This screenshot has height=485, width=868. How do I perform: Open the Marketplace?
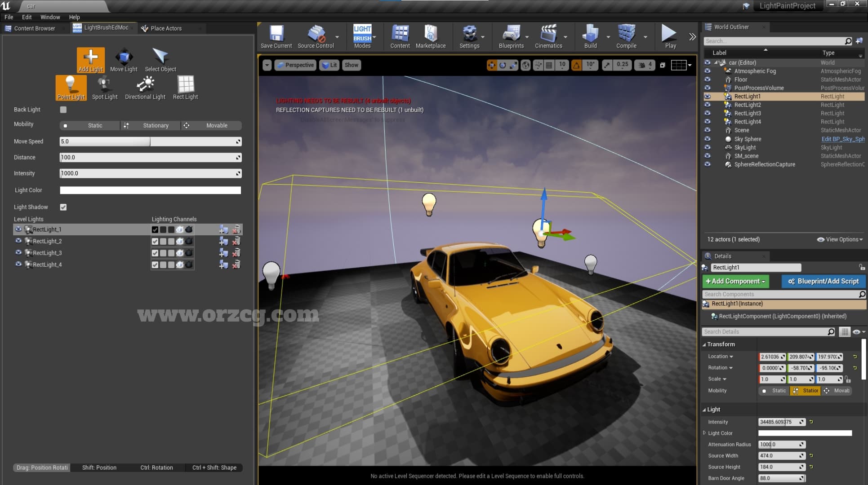coord(431,37)
